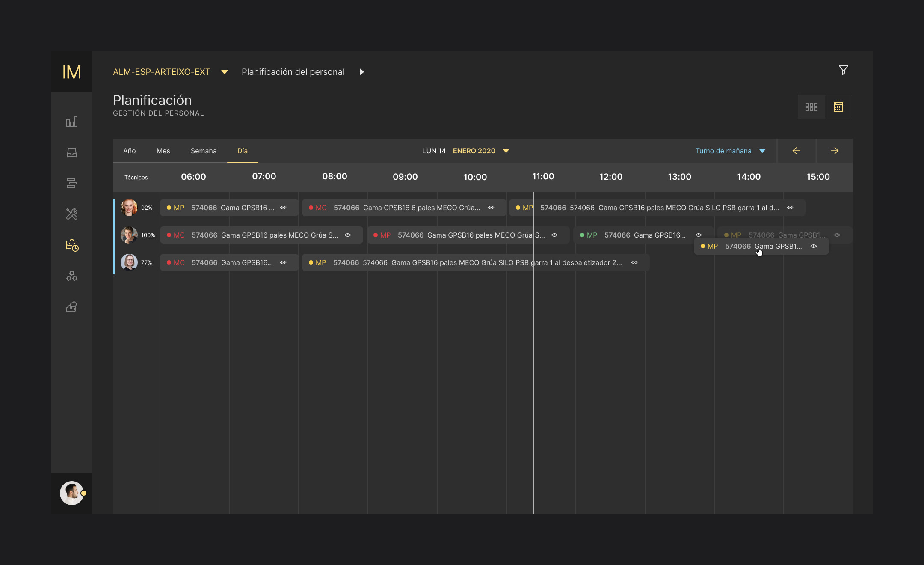Click the 11:00 time column header

click(x=543, y=176)
